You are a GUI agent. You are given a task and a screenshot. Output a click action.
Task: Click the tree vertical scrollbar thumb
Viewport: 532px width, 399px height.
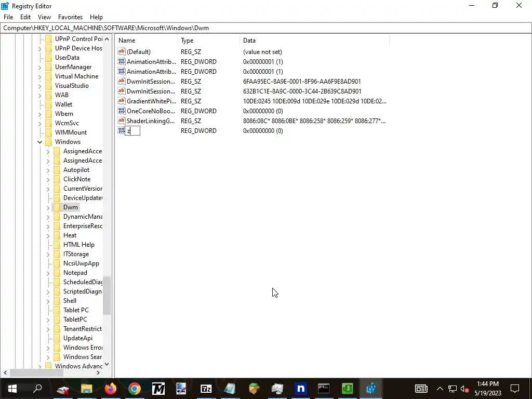pyautogui.click(x=107, y=296)
